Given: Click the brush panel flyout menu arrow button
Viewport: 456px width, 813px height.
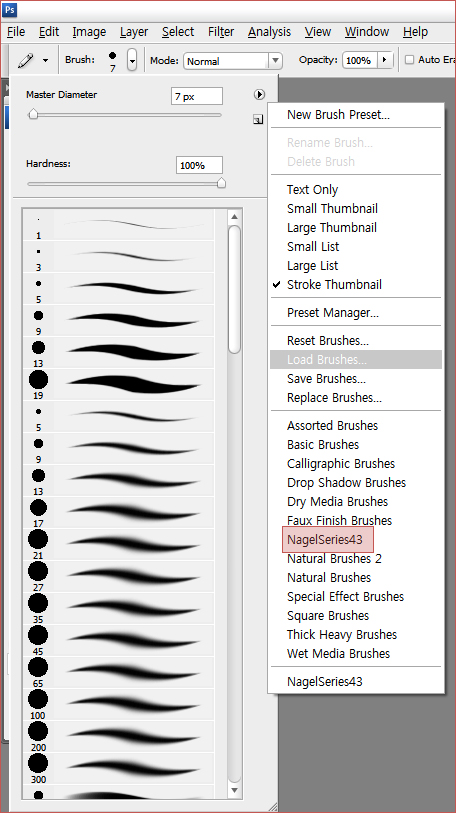Looking at the screenshot, I should pyautogui.click(x=259, y=94).
